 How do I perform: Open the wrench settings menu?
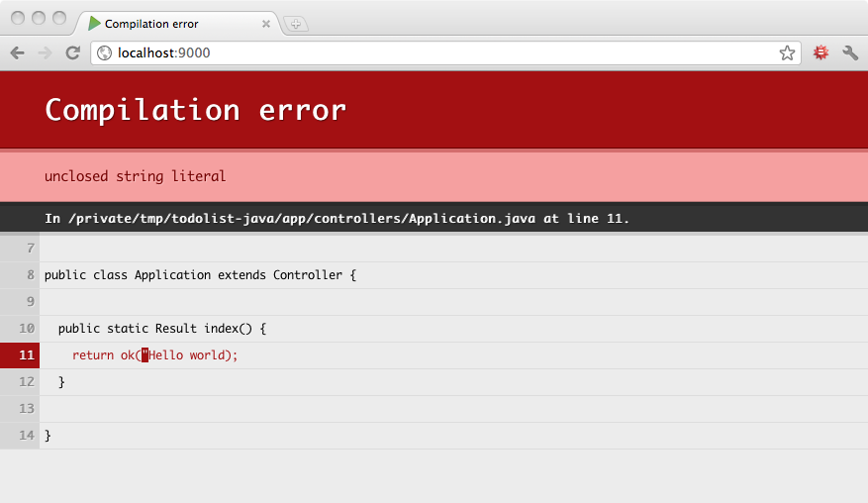850,53
